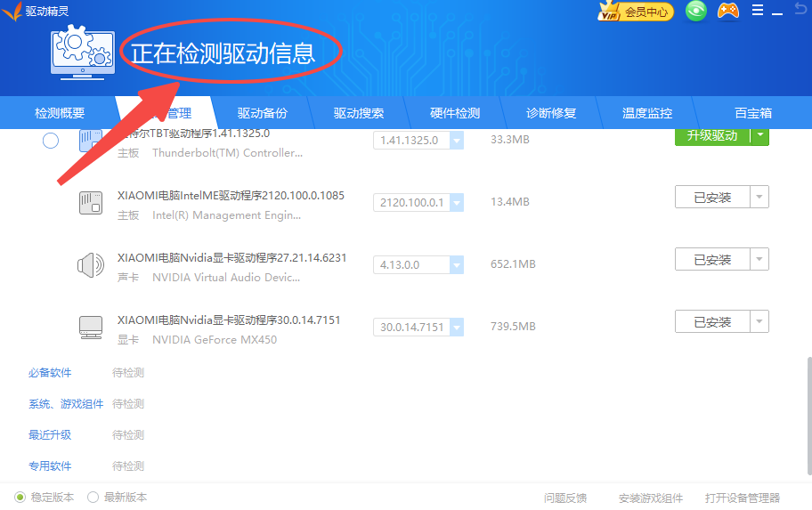Select the Thunderbolt driver row radio circle
The width and height of the screenshot is (812, 510).
[x=51, y=141]
